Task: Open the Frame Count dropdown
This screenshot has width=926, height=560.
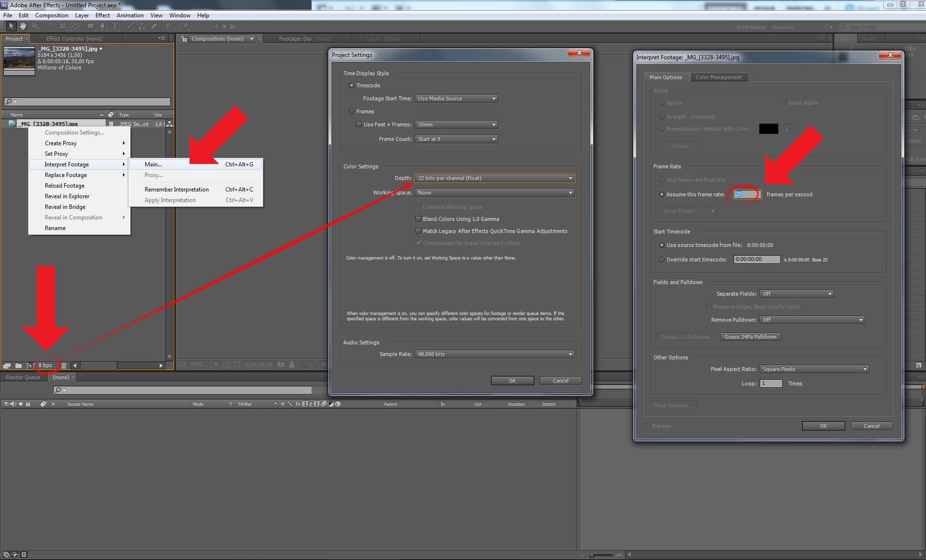Action: [x=456, y=139]
